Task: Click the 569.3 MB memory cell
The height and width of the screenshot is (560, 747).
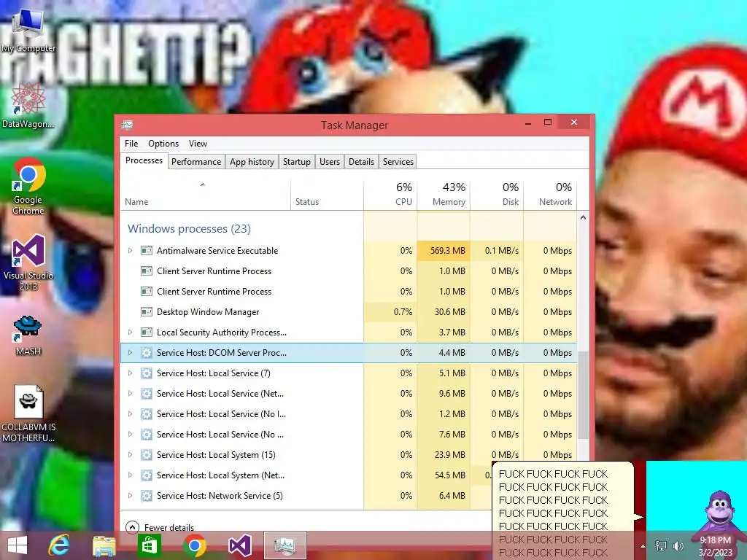Action: pyautogui.click(x=444, y=251)
